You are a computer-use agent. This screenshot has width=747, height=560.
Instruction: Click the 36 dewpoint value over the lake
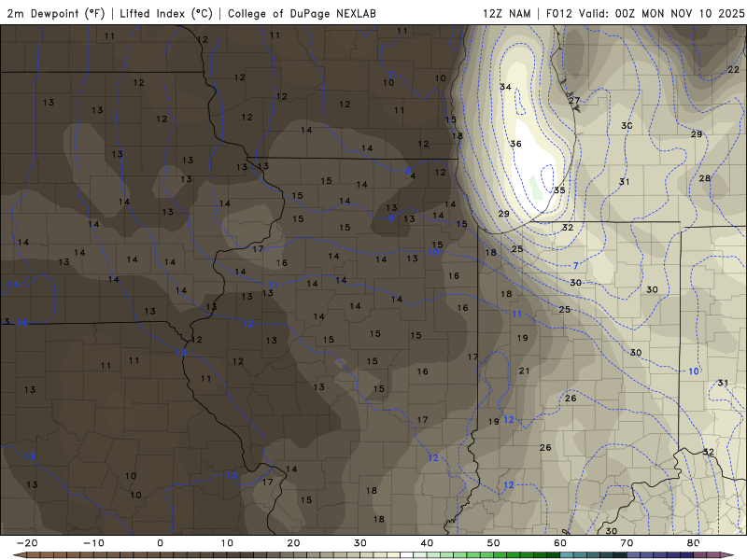tap(515, 144)
